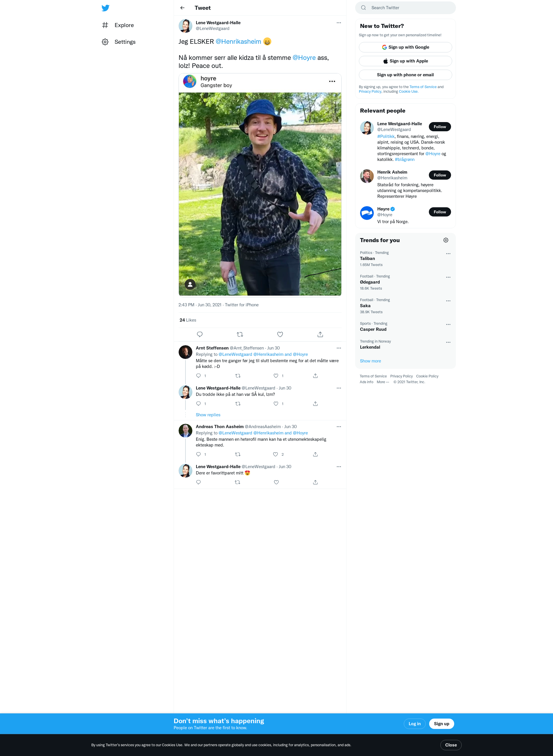The height and width of the screenshot is (756, 553).
Task: Open more options on Taliban trend
Action: click(x=448, y=254)
